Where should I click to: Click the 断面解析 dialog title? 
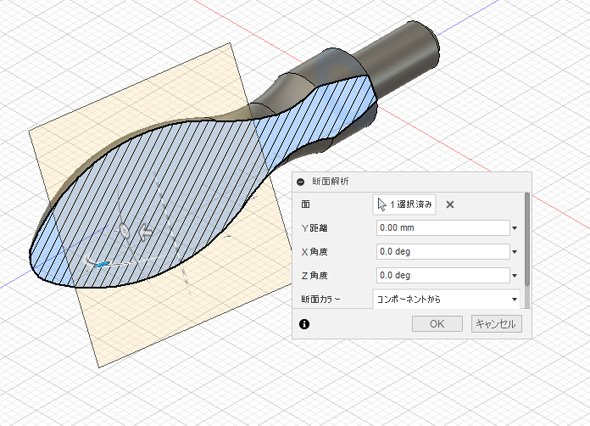coord(331,181)
